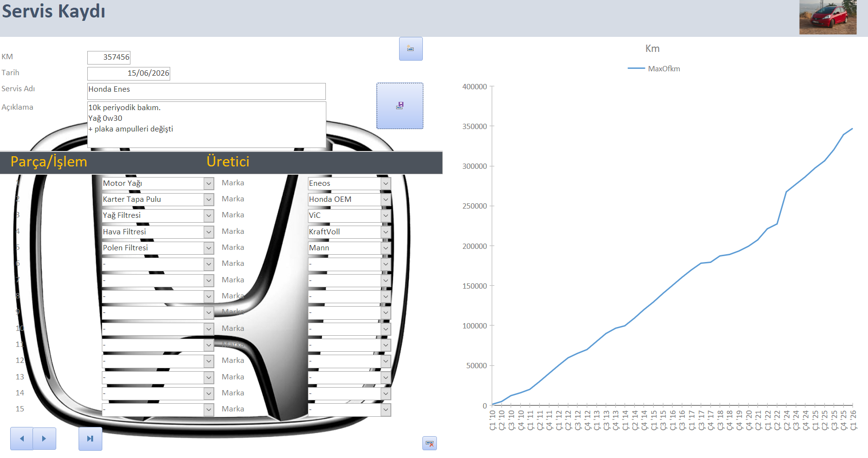This screenshot has width=868, height=458.
Task: Click row number 13 label
Action: click(20, 377)
